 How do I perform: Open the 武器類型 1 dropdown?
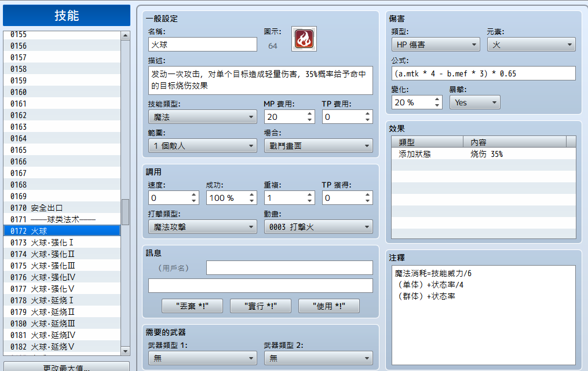[203, 358]
